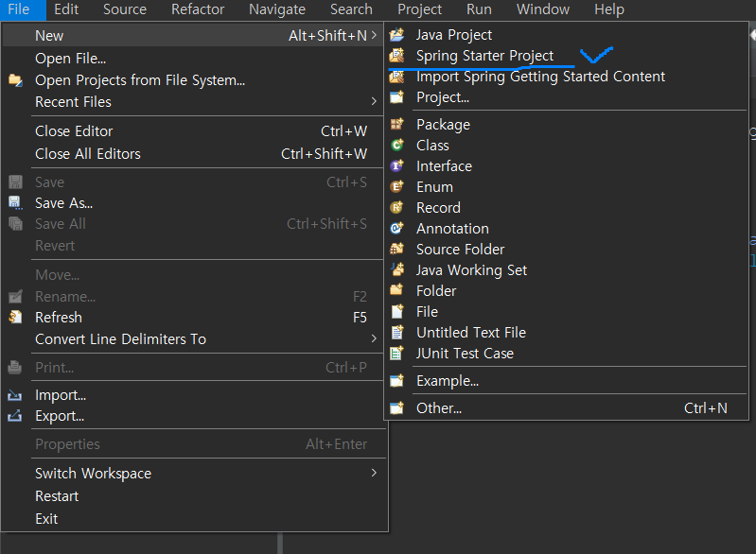Select Java Project label
The image size is (756, 554).
454,35
